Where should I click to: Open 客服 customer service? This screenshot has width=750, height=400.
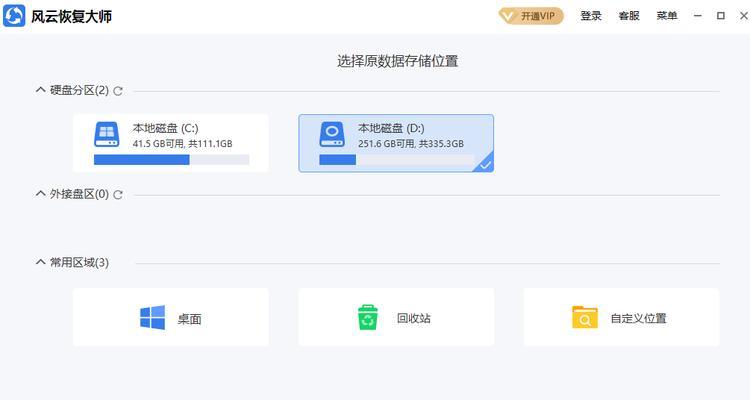(629, 16)
